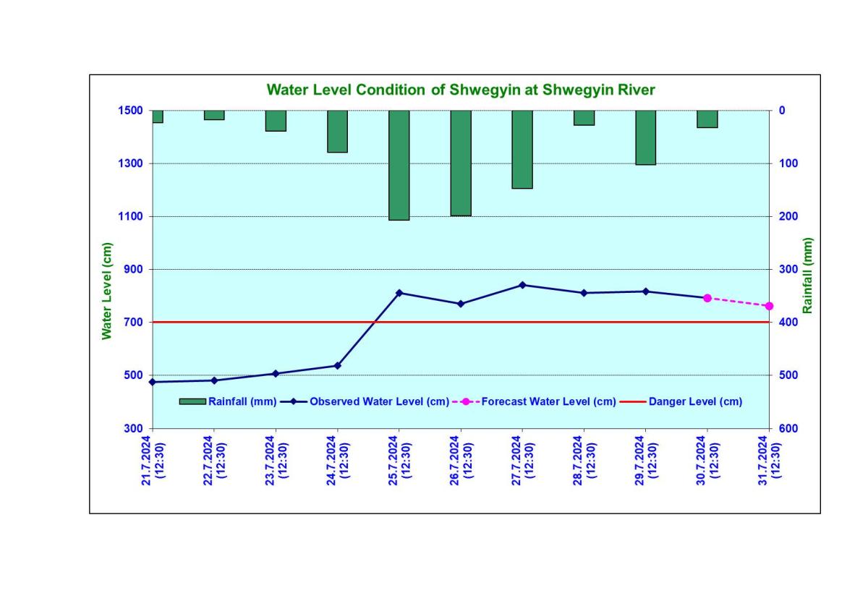Click the observed water level marker on 24.7.2024
Viewport: 868px width, 614px height.
(x=338, y=365)
